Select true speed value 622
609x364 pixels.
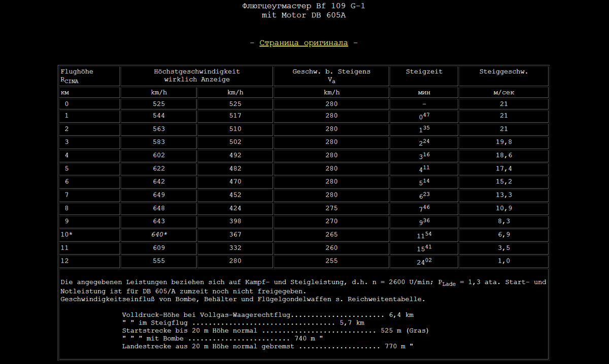(x=158, y=169)
